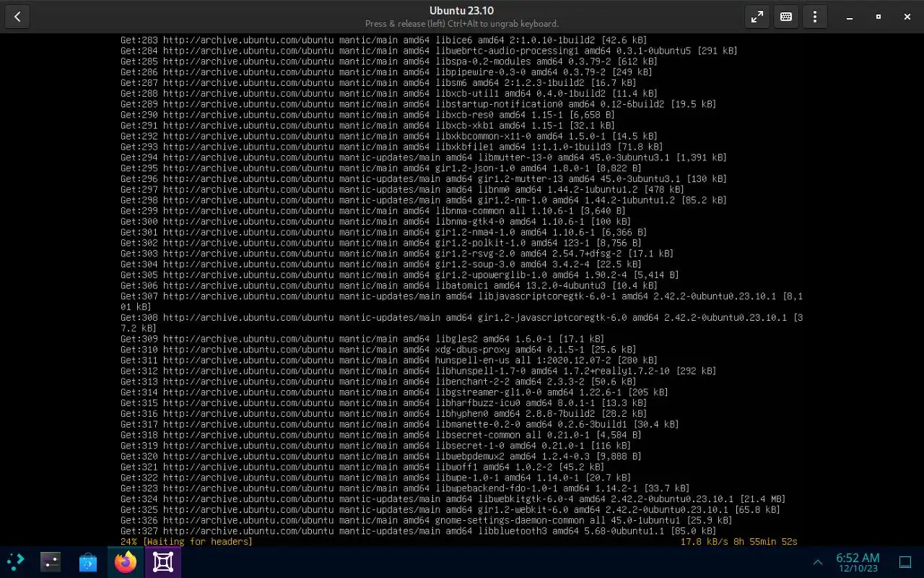
Task: Click the line Get:307 libjavascriptcoregtk-6.0-1
Action: (x=461, y=301)
